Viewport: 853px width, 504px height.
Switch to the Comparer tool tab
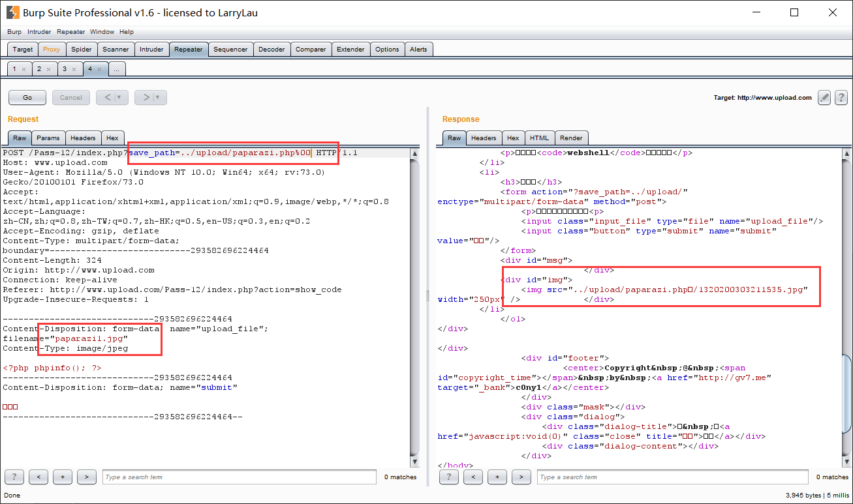[311, 50]
